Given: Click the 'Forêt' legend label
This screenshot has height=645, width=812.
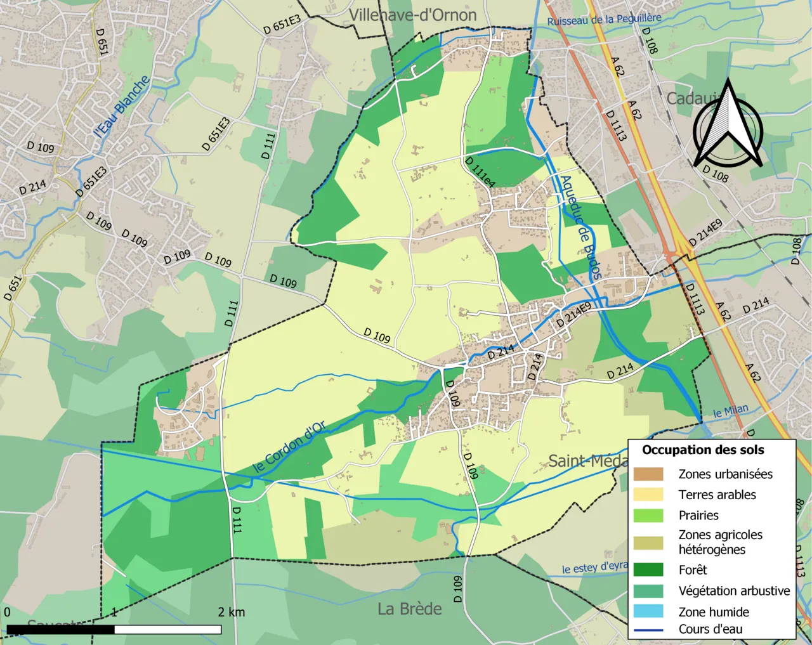Looking at the screenshot, I should point(693,570).
